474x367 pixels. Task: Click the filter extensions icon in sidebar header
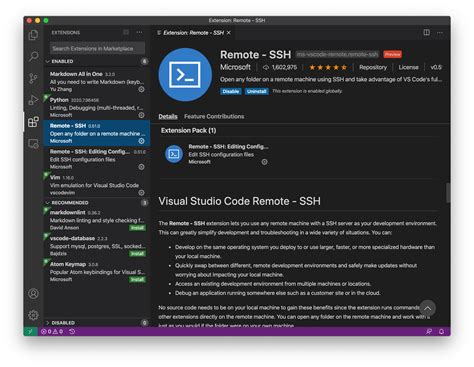126,32
